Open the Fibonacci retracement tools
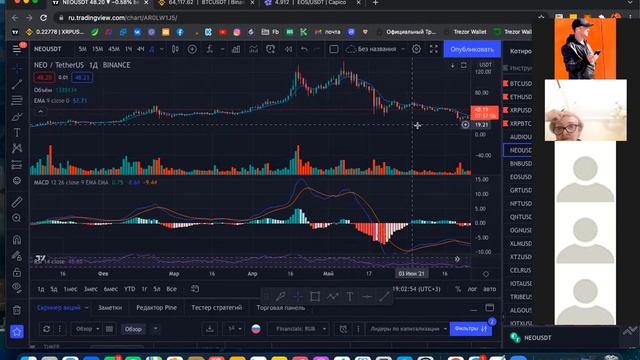Viewport: 640px width, 360px height. pos(17,100)
